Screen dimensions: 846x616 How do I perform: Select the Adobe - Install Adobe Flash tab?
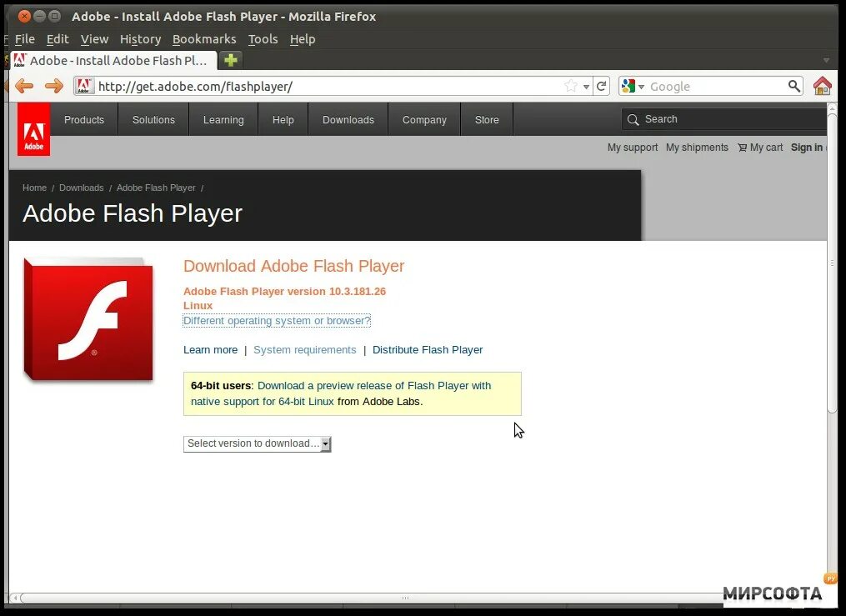(113, 60)
